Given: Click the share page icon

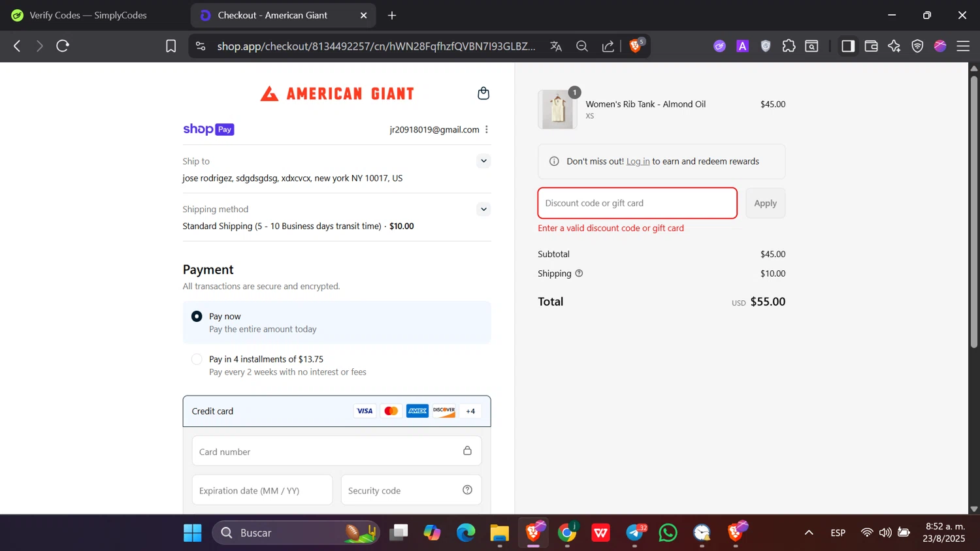Looking at the screenshot, I should (x=608, y=46).
